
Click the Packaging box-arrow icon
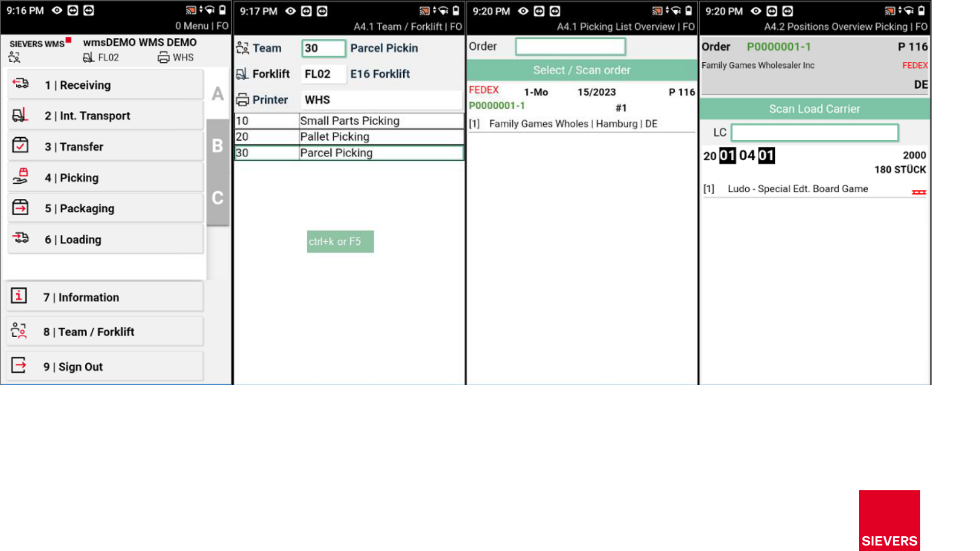coord(20,207)
